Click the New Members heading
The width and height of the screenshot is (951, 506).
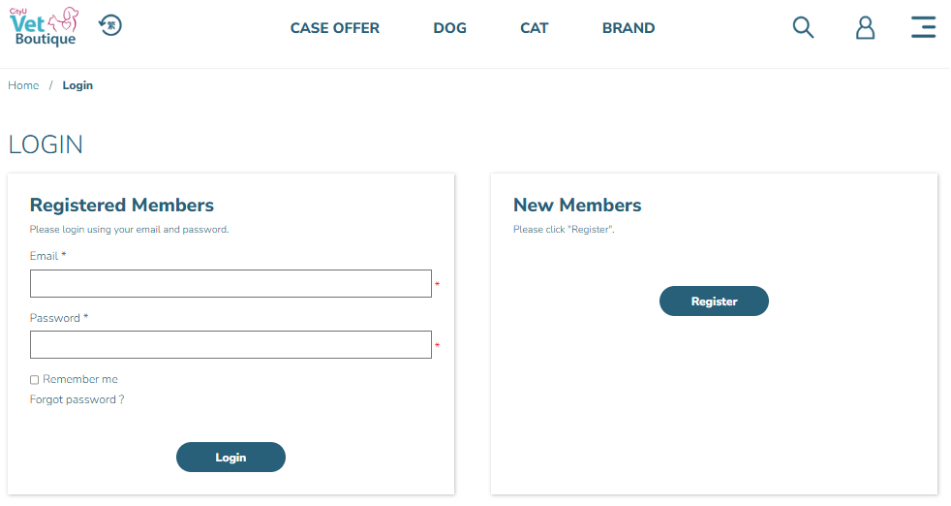(577, 205)
